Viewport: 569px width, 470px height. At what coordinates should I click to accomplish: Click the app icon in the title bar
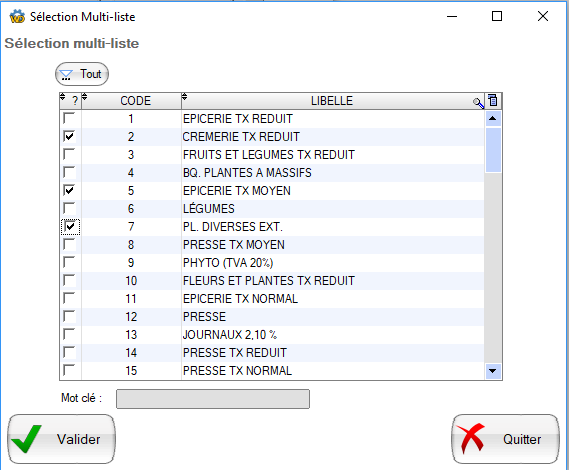pos(17,17)
